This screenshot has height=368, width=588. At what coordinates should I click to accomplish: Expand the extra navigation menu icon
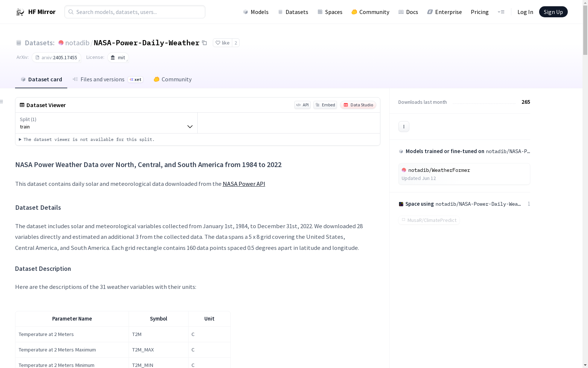pyautogui.click(x=501, y=12)
